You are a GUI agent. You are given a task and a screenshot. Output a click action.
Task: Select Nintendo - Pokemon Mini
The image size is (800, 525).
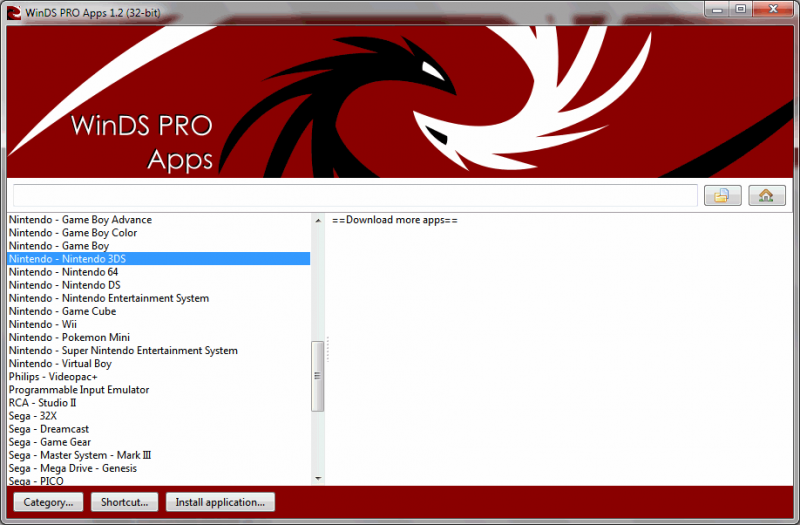point(159,337)
